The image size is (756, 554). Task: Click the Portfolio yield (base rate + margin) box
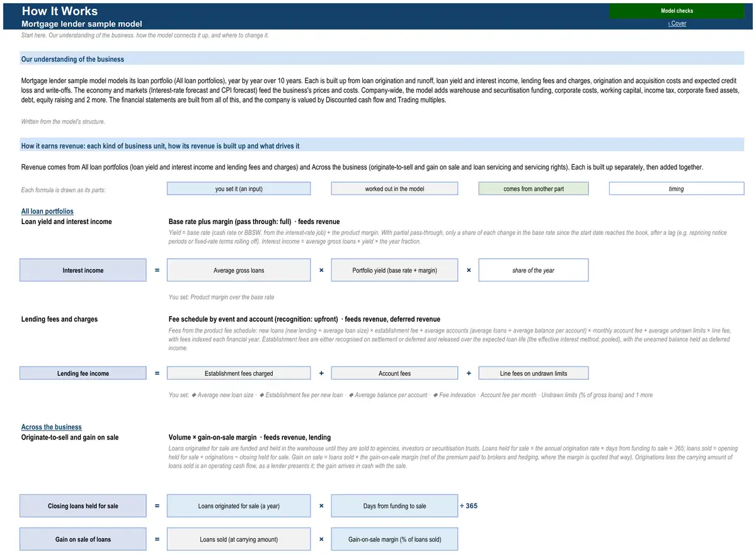(x=394, y=270)
